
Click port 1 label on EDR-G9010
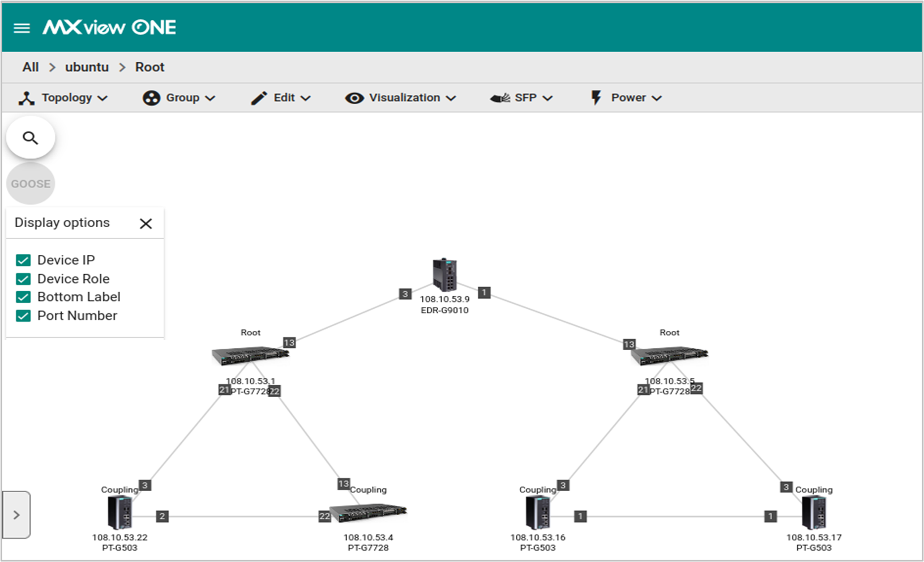484,292
